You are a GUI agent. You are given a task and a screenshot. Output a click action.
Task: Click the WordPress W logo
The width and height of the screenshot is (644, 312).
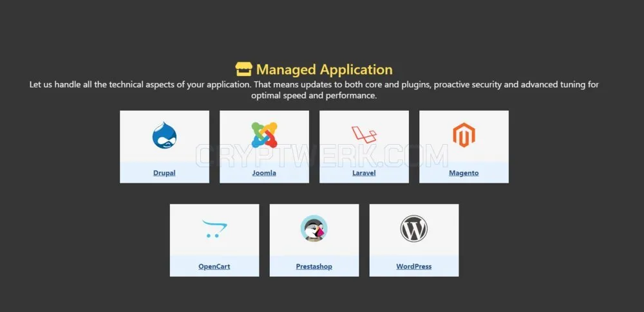[414, 228]
